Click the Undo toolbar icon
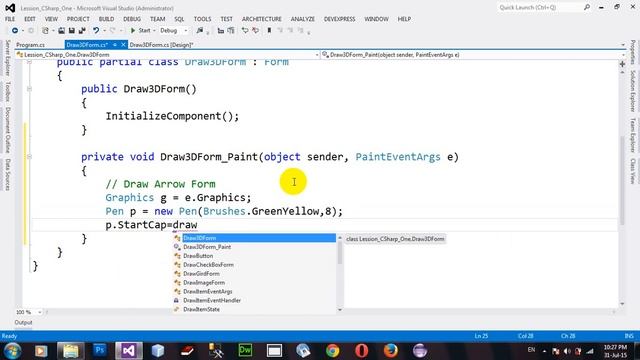The height and width of the screenshot is (360, 640). point(96,31)
